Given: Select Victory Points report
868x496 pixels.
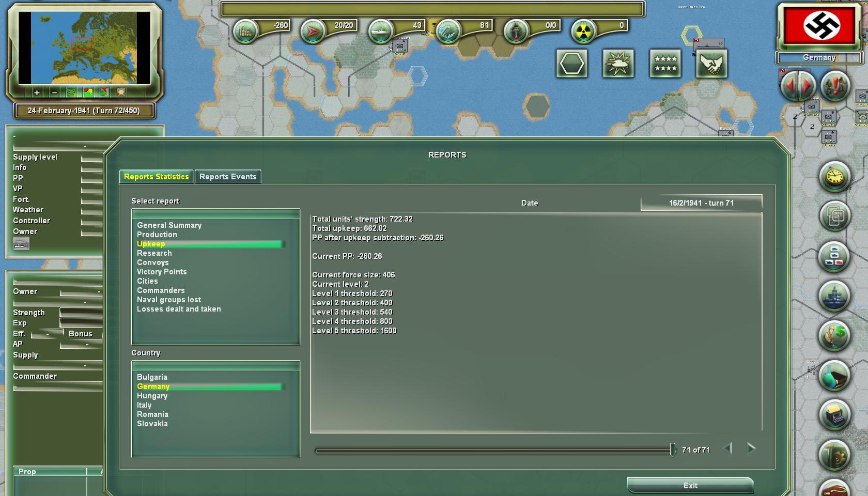Looking at the screenshot, I should pyautogui.click(x=161, y=271).
